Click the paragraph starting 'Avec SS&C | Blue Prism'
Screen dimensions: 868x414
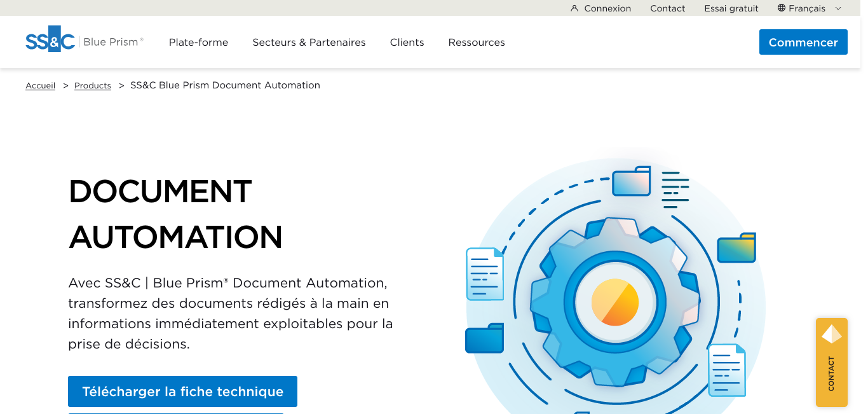(231, 313)
